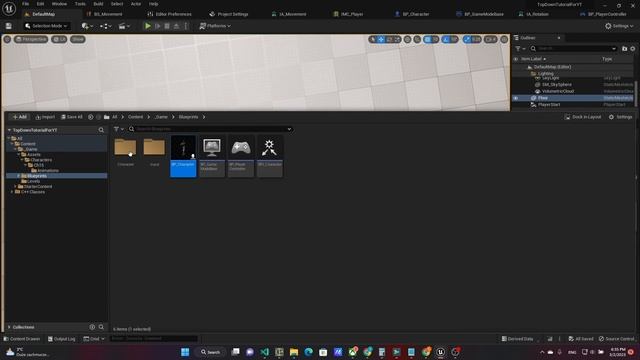This screenshot has height=360, width=640.
Task: Open Outliner settings gear
Action: pyautogui.click(x=633, y=49)
